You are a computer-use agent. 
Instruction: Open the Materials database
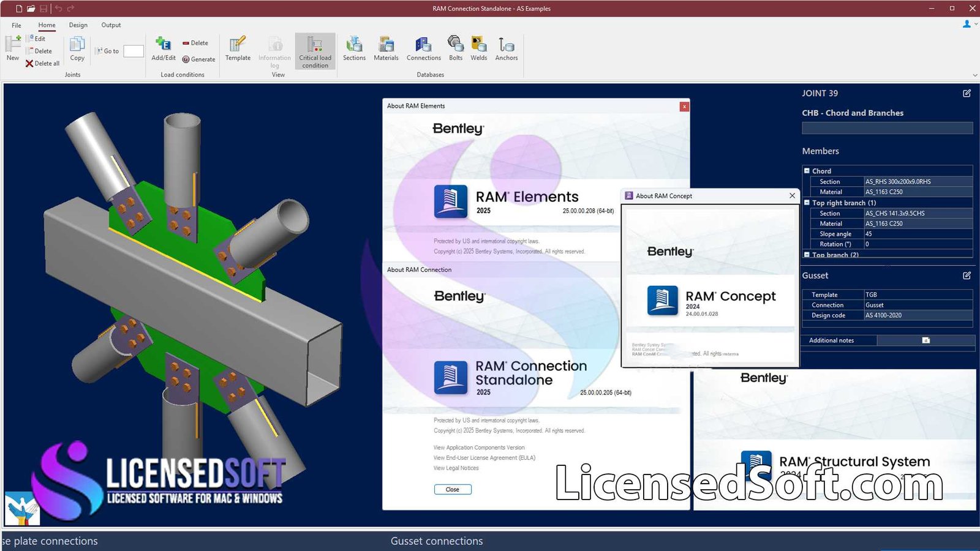(386, 48)
